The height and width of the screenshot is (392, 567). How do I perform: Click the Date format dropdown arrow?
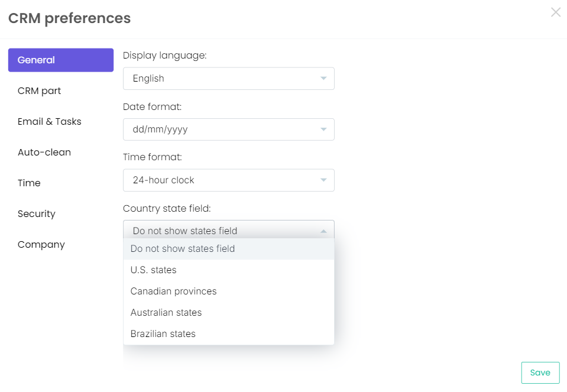[x=323, y=129]
